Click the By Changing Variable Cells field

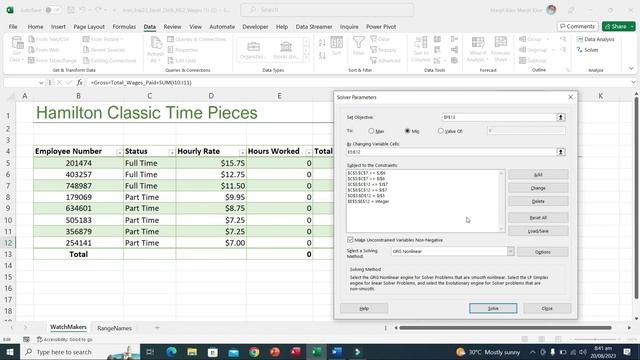point(451,152)
